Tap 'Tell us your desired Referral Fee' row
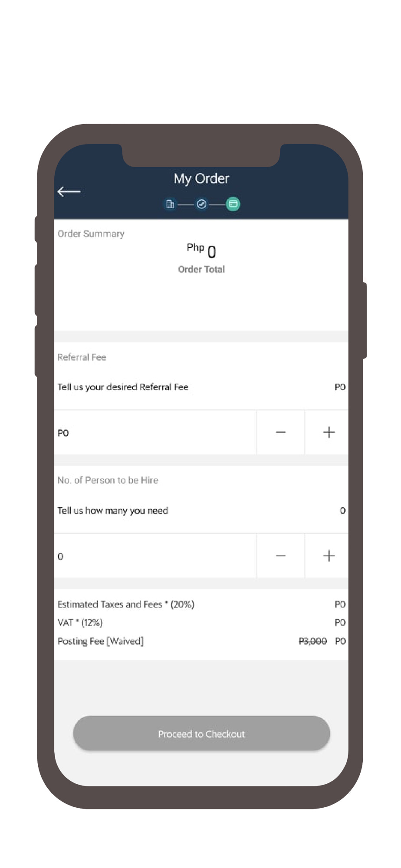The image size is (401, 868). pyautogui.click(x=201, y=387)
